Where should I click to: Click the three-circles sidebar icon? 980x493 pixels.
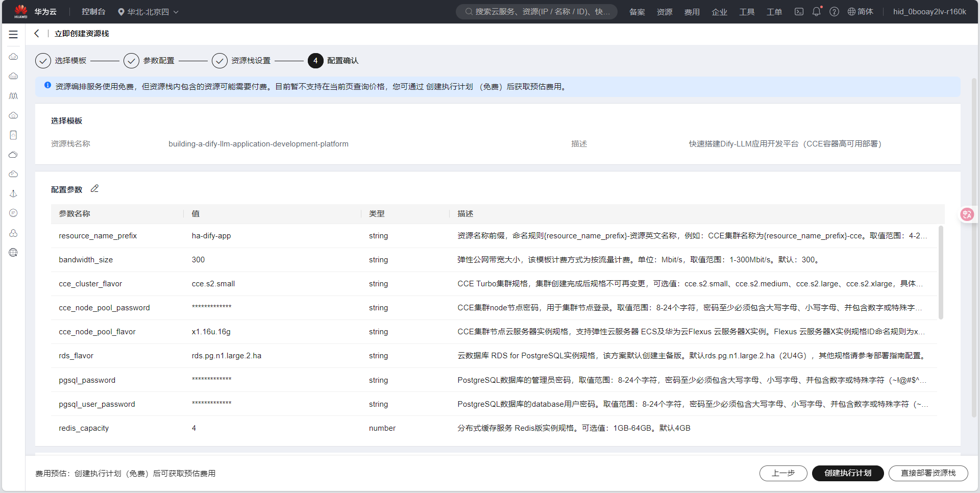13,233
